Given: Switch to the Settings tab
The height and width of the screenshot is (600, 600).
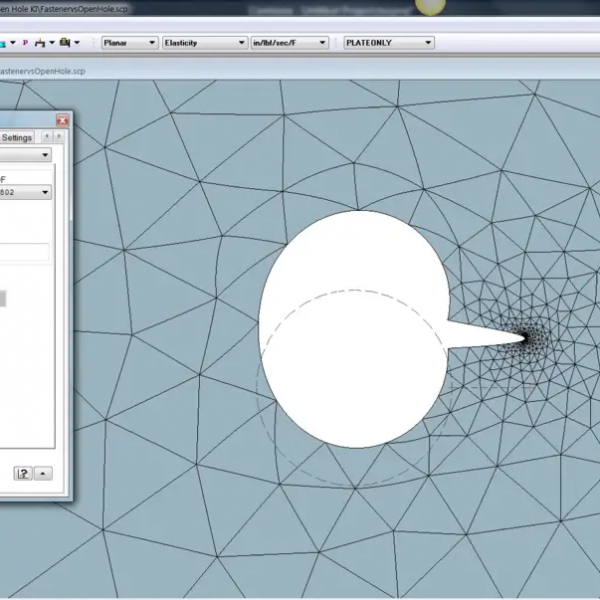Looking at the screenshot, I should tap(17, 137).
